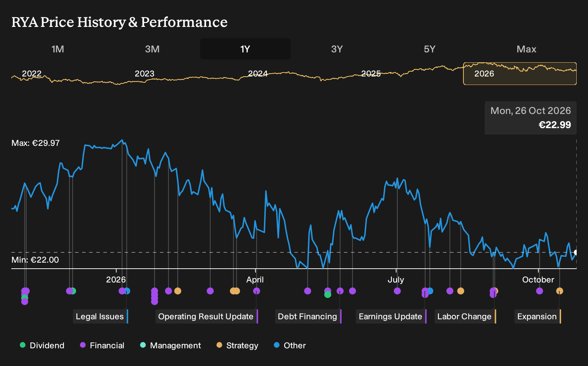This screenshot has width=588, height=366.
Task: Click the lone orange marker after the blue July dot
Action: pyautogui.click(x=461, y=291)
